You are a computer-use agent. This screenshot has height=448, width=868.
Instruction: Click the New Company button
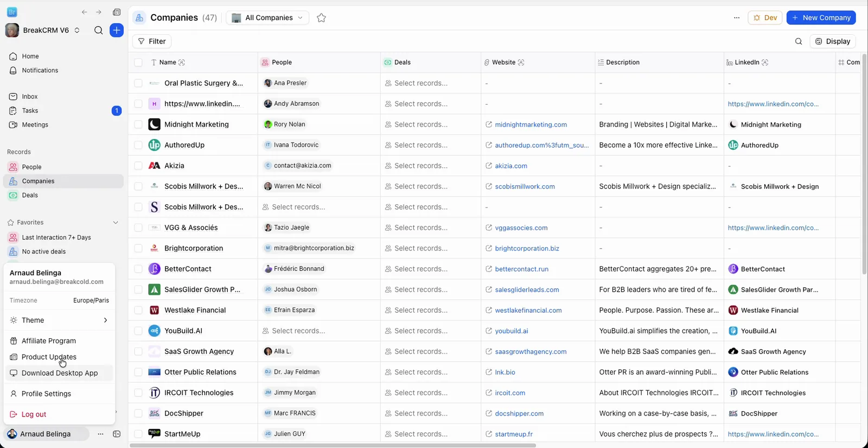point(821,18)
